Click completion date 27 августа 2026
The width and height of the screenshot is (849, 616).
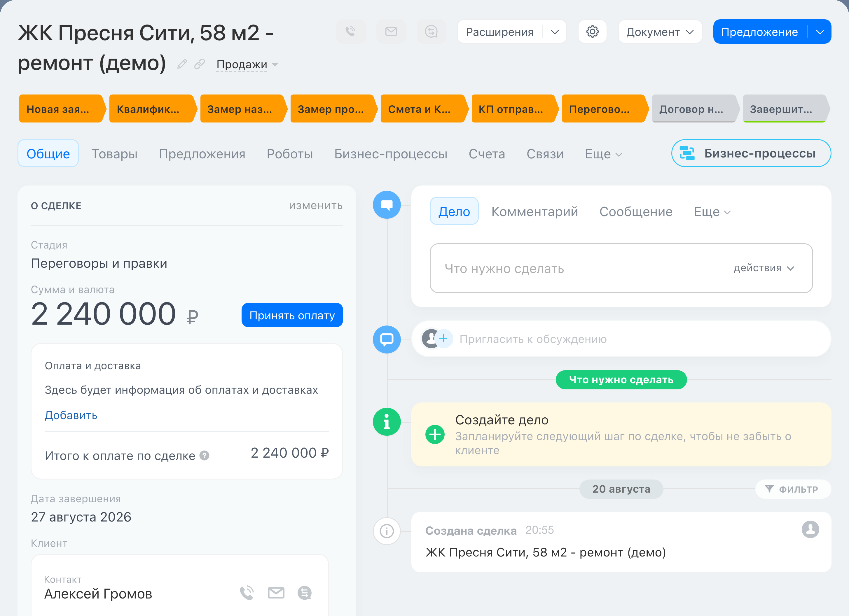(x=81, y=517)
